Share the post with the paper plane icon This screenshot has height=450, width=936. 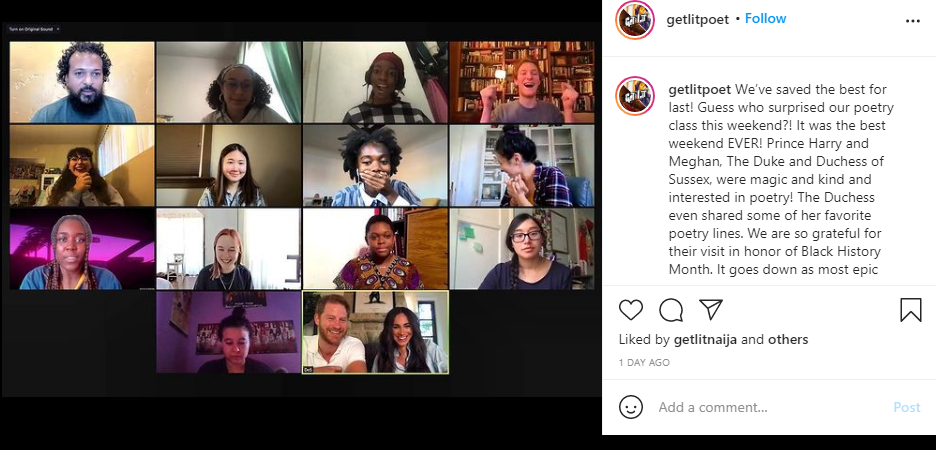[711, 309]
